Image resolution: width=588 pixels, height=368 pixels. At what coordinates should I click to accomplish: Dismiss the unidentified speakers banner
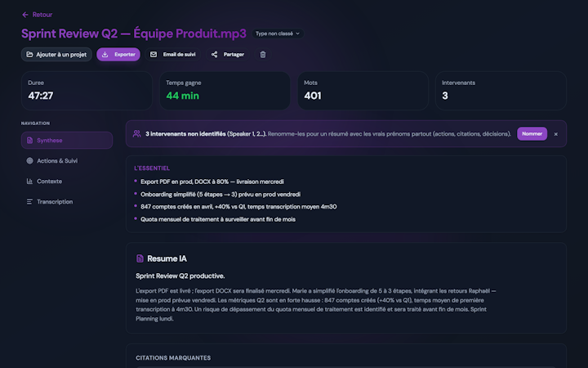(556, 134)
